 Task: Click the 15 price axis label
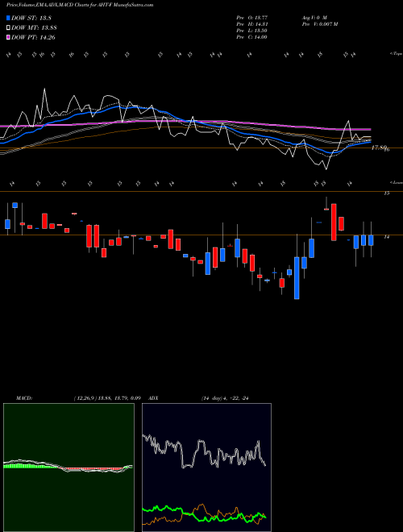(386, 193)
